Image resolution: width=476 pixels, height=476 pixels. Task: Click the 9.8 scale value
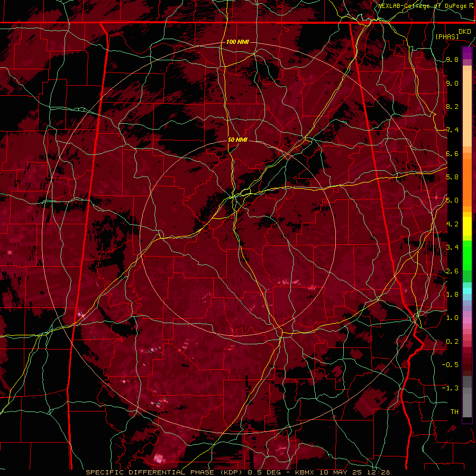coord(452,59)
